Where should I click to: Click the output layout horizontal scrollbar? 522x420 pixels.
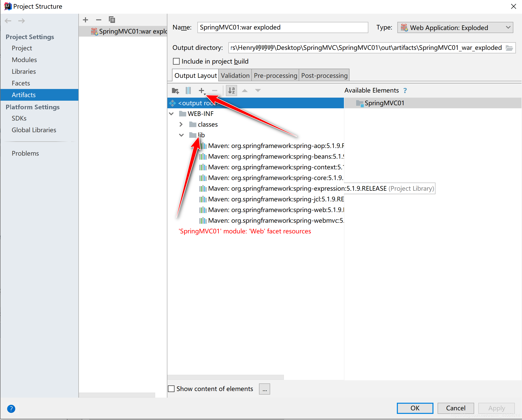225,377
